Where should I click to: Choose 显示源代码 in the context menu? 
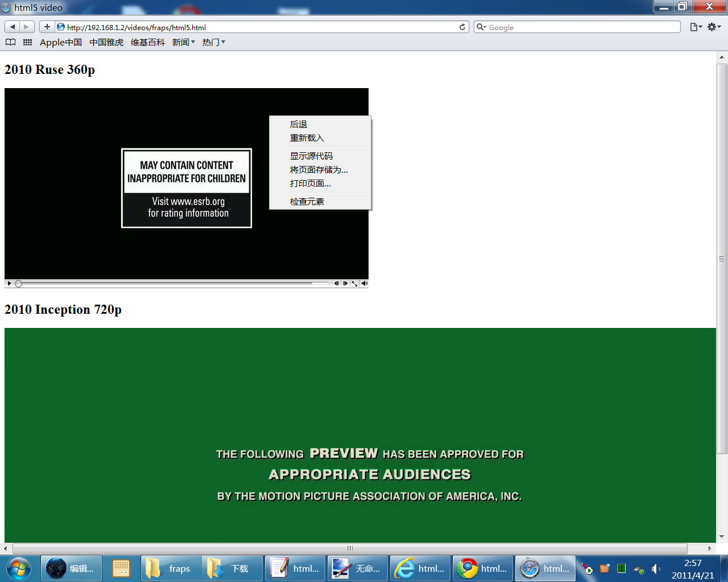320,156
